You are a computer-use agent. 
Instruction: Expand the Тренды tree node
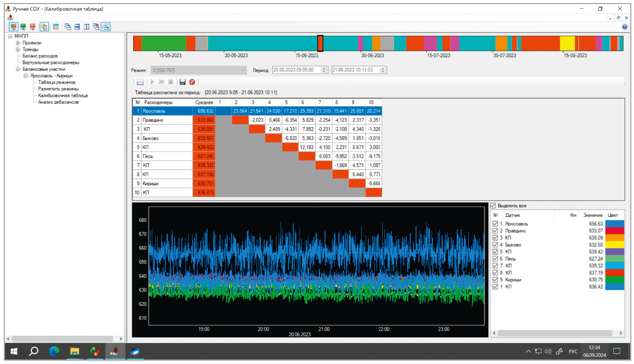18,50
